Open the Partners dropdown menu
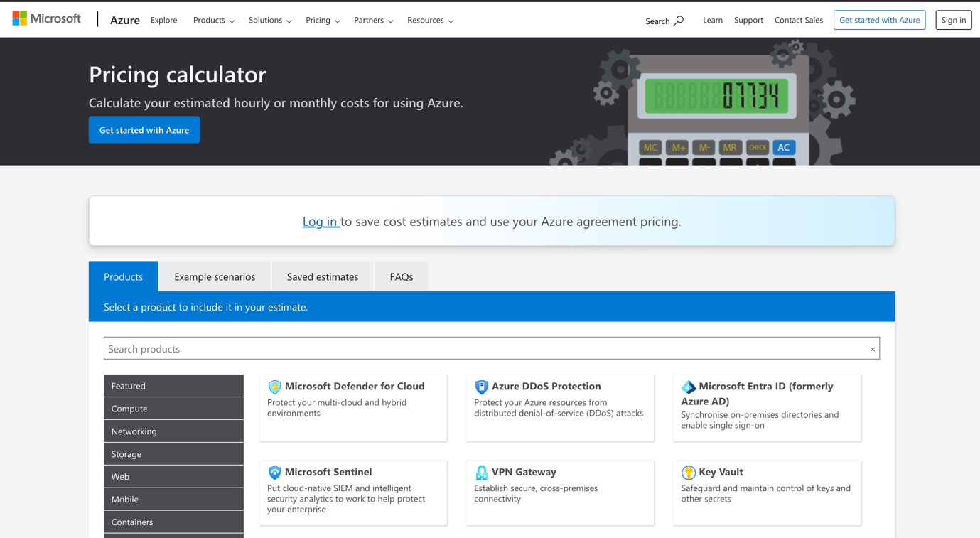Screen dimensions: 980x538 (374, 20)
